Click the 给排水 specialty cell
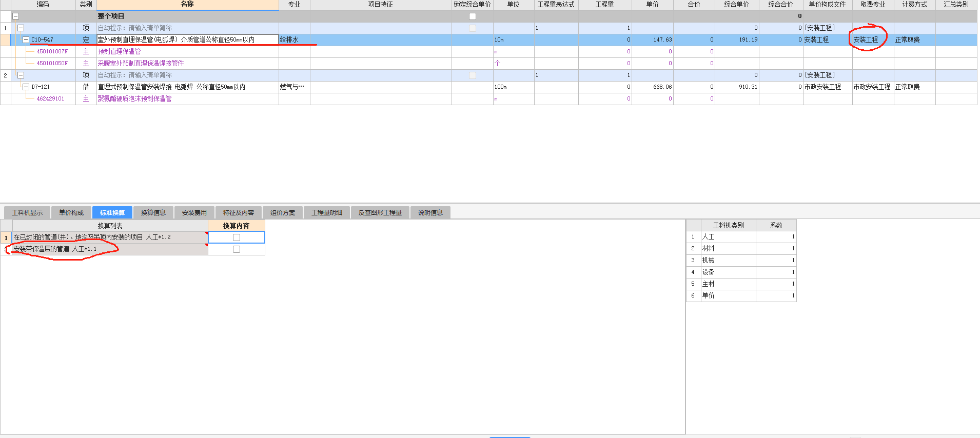The height and width of the screenshot is (438, 980). 295,40
